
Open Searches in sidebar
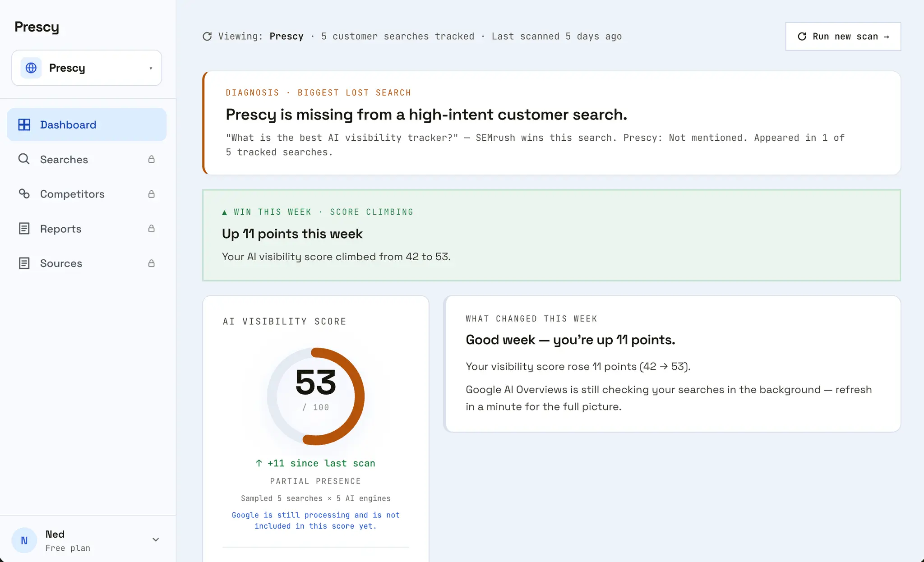click(87, 159)
